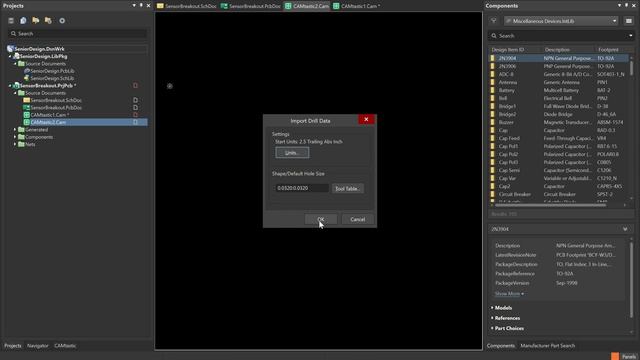Collapse the SensorBreakout.PrjPcb node
This screenshot has height=360, width=640.
pyautogui.click(x=10, y=86)
